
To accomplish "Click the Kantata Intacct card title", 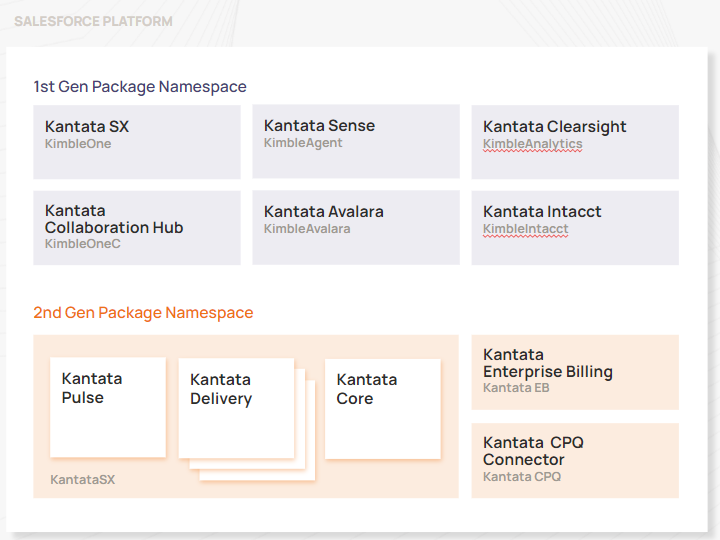I will (542, 211).
